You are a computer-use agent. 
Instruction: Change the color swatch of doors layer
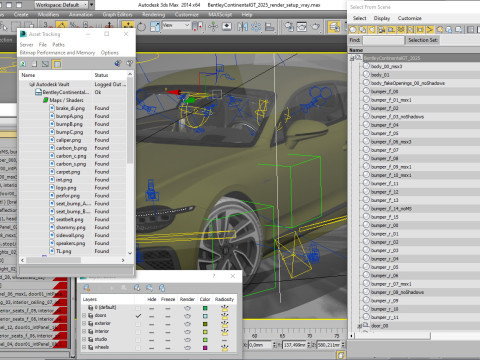click(205, 315)
